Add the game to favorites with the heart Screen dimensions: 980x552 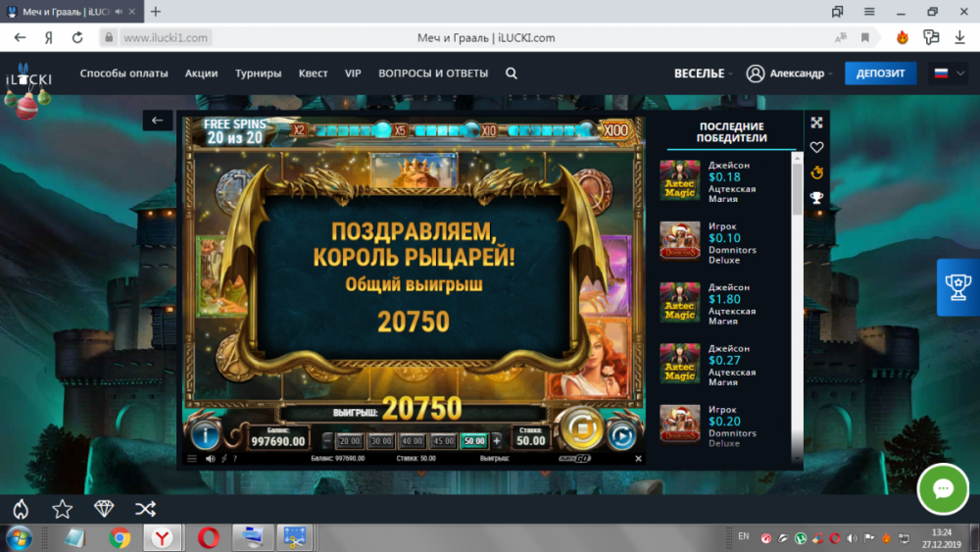click(816, 147)
